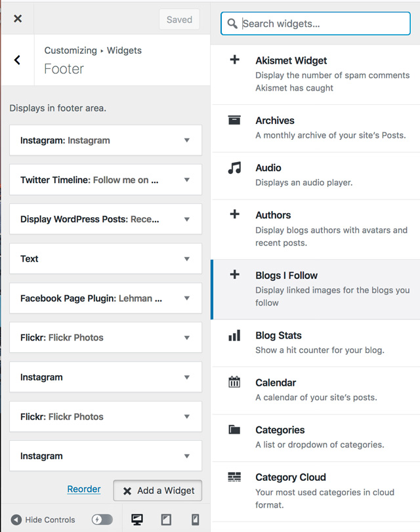420x532 pixels.
Task: Switch to desktop preview mode
Action: click(x=137, y=520)
